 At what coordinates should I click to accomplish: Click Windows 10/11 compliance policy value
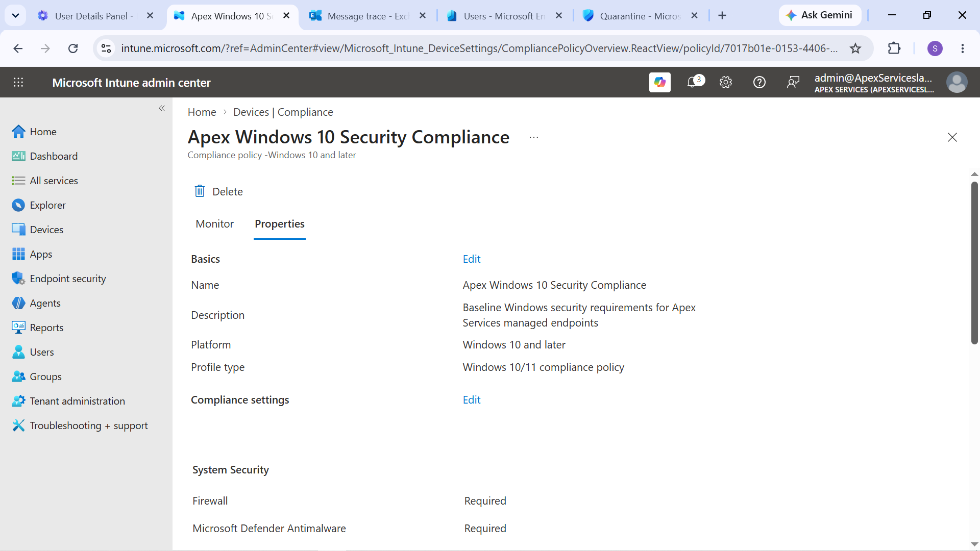(x=543, y=367)
